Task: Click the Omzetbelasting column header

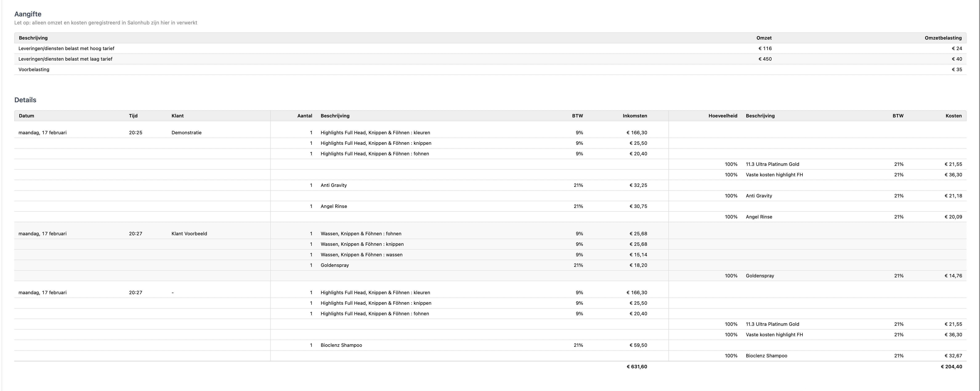Action: [x=943, y=38]
